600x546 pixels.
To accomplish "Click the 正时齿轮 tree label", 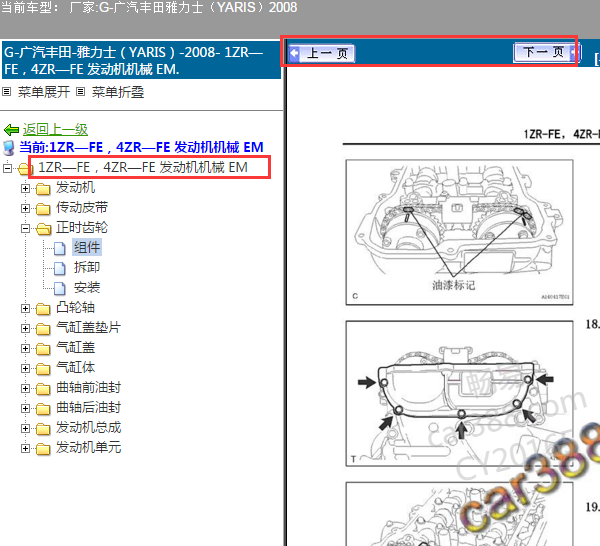I will coord(82,228).
